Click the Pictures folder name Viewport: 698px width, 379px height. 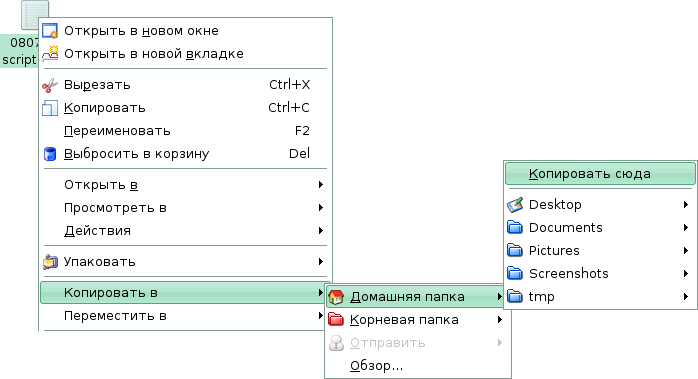click(x=554, y=251)
